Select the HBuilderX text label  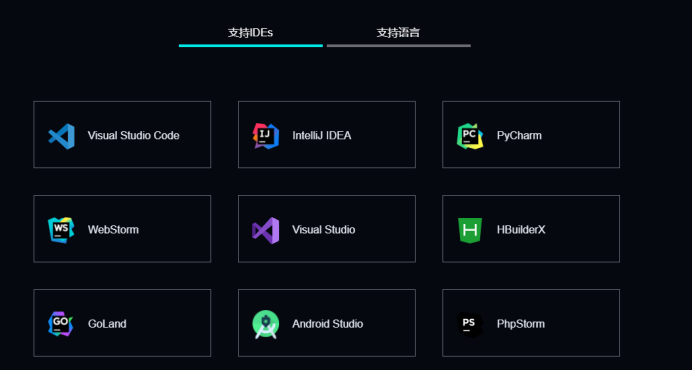[x=521, y=230]
